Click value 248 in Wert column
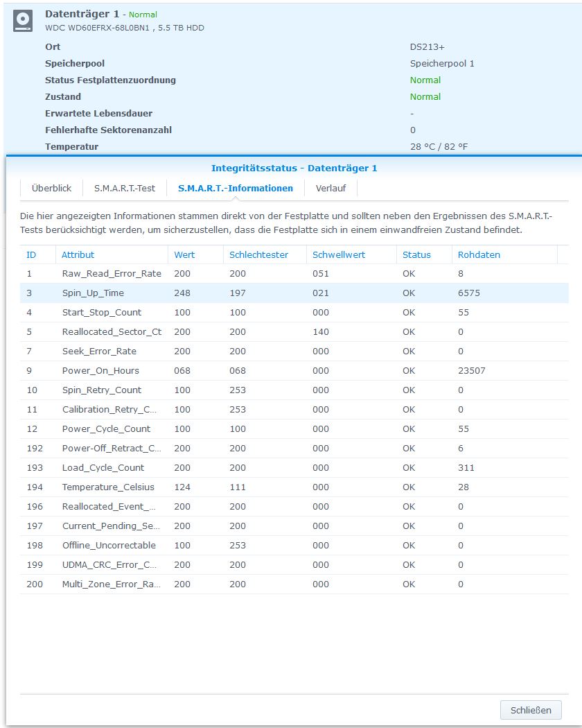Image resolution: width=582 pixels, height=728 pixels. pyautogui.click(x=182, y=293)
